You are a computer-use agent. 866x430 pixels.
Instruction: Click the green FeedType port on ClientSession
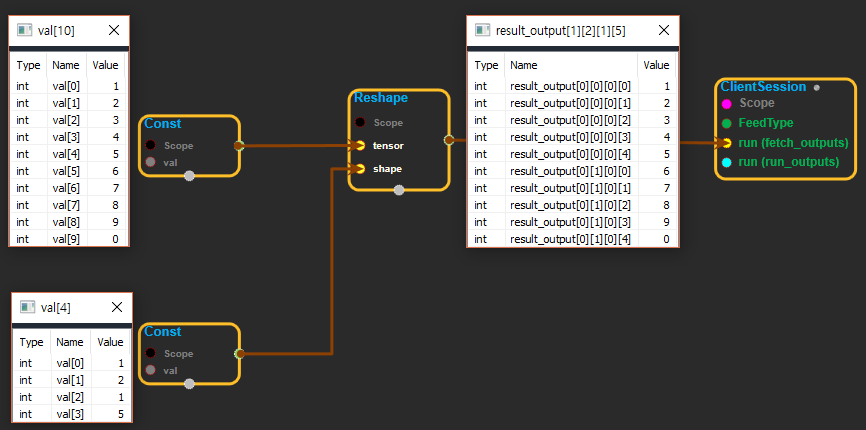point(726,123)
